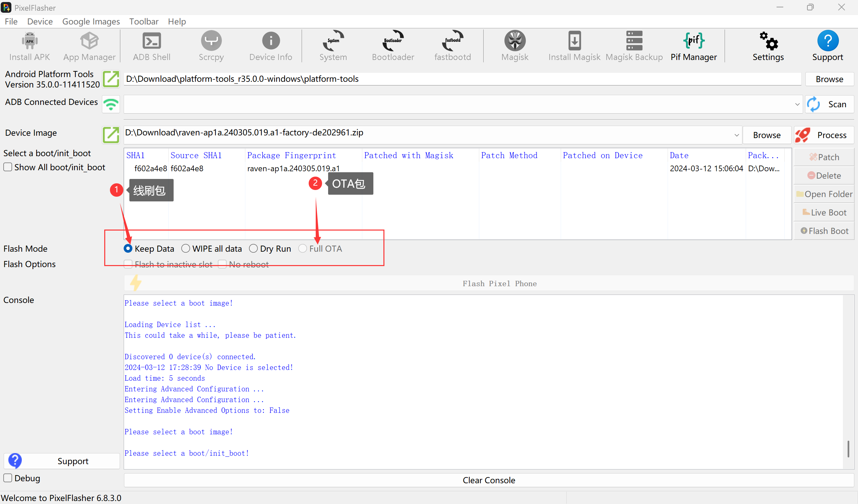Expand ADB Connected Devices dropdown
Viewport: 858px width, 504px height.
coord(797,104)
